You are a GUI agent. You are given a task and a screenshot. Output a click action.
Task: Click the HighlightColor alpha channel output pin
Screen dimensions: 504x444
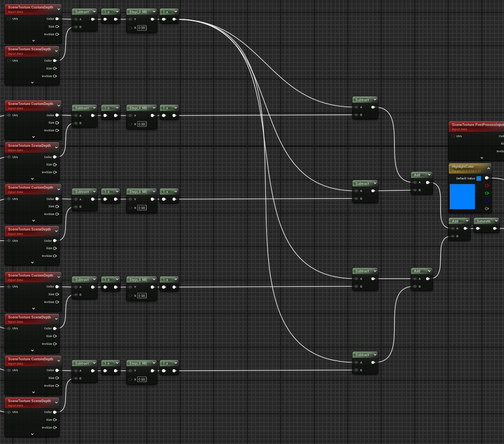click(x=487, y=209)
